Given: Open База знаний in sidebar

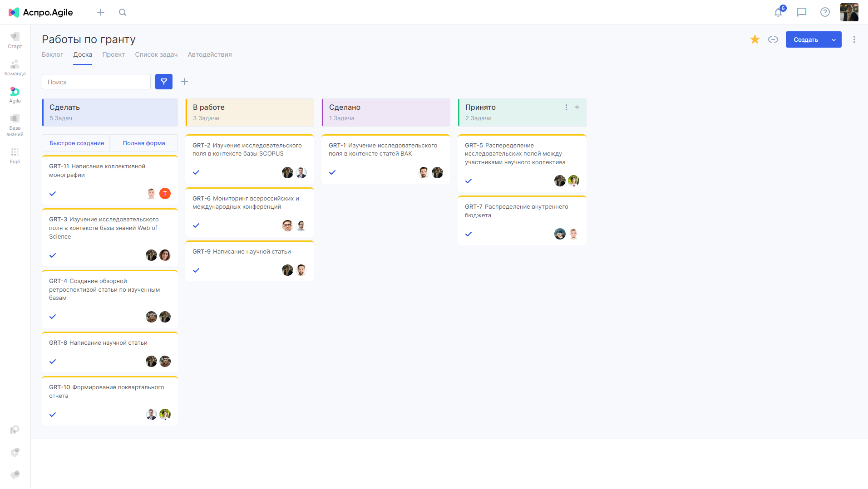Looking at the screenshot, I should 15,125.
